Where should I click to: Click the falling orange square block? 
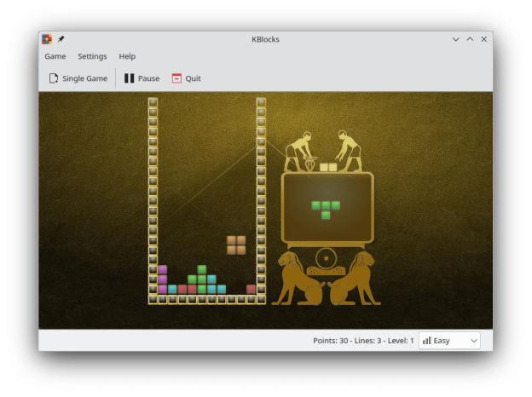tap(236, 245)
